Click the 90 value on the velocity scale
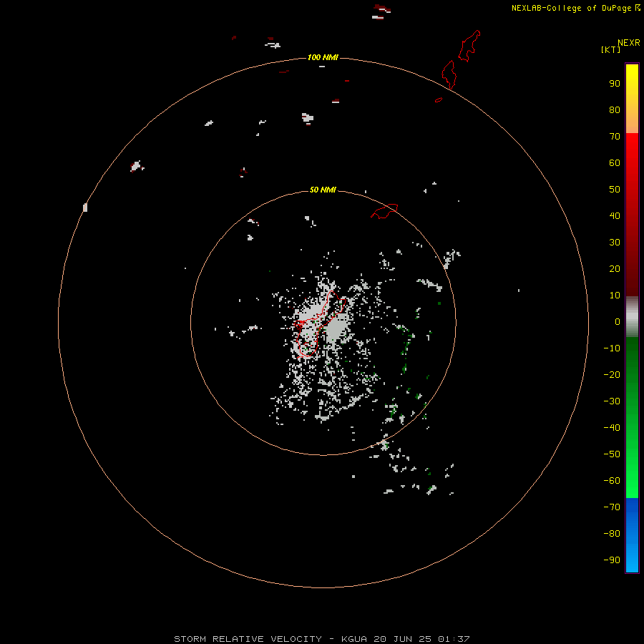Screen dimensions: 644x644 [x=615, y=84]
